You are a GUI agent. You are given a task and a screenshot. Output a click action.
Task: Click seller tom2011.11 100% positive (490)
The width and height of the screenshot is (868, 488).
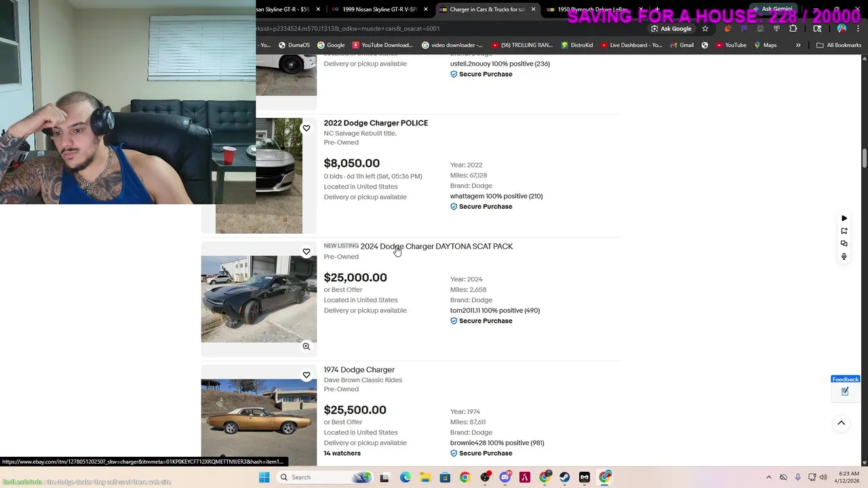tap(495, 310)
